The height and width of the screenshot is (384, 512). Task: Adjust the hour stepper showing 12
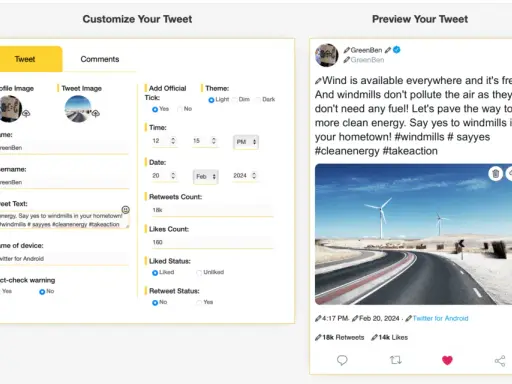[173, 141]
